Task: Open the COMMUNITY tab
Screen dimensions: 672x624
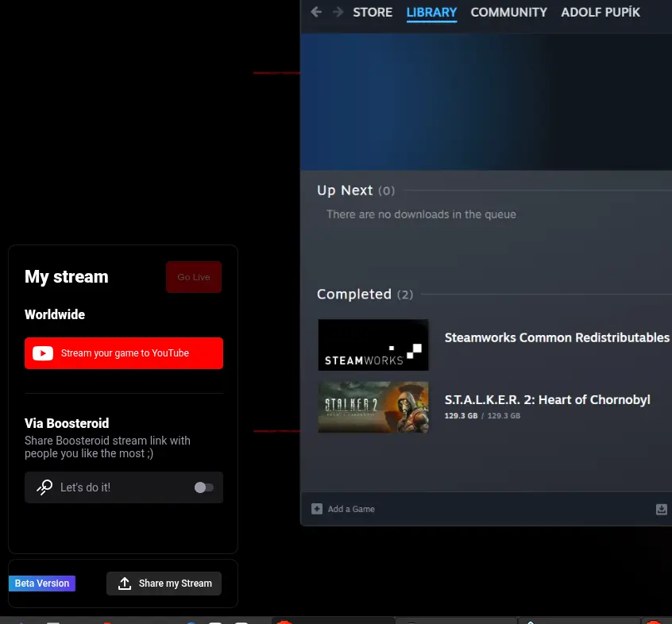Action: (x=508, y=13)
